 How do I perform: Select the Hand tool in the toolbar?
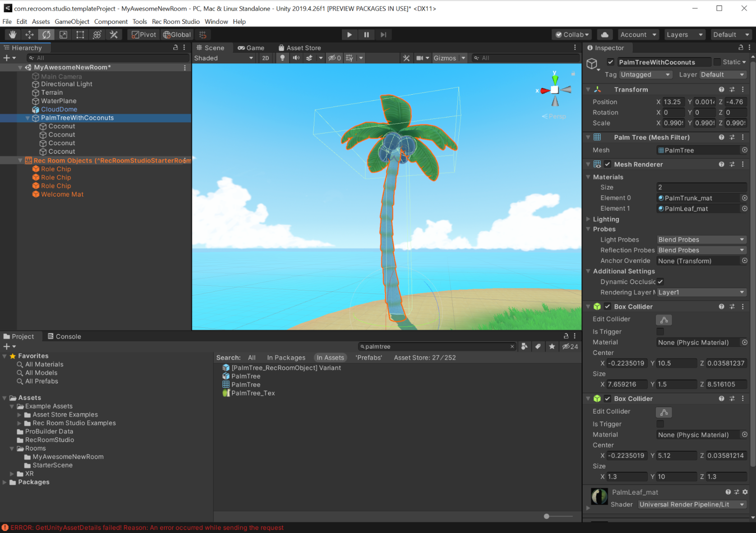coord(13,35)
